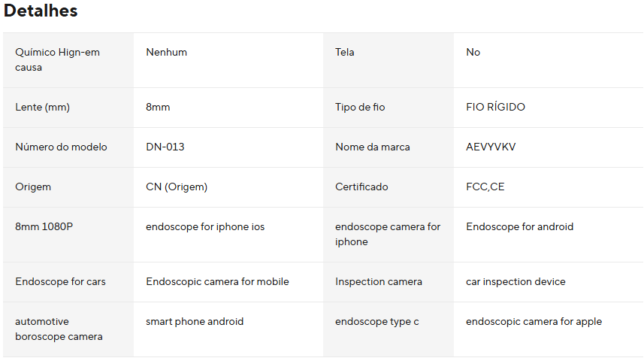Viewport: 644px width, 361px height.
Task: Click the '8mm' lens value
Action: point(158,107)
